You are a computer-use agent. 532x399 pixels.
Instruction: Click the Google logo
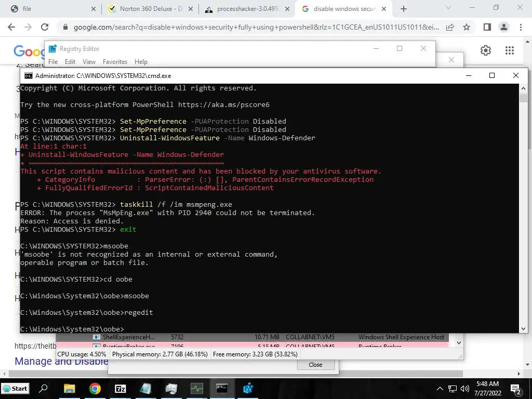click(x=29, y=51)
